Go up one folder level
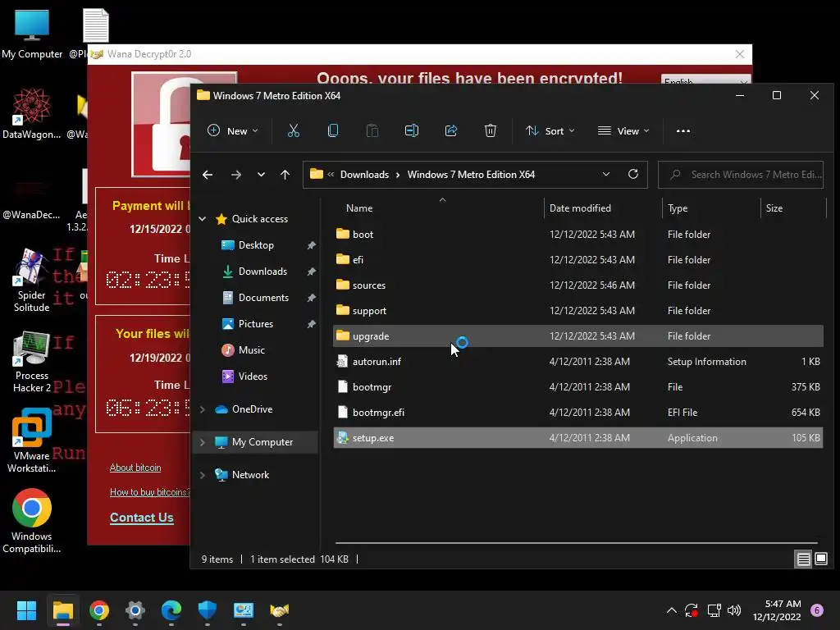Viewport: 840px width, 630px height. (x=285, y=175)
